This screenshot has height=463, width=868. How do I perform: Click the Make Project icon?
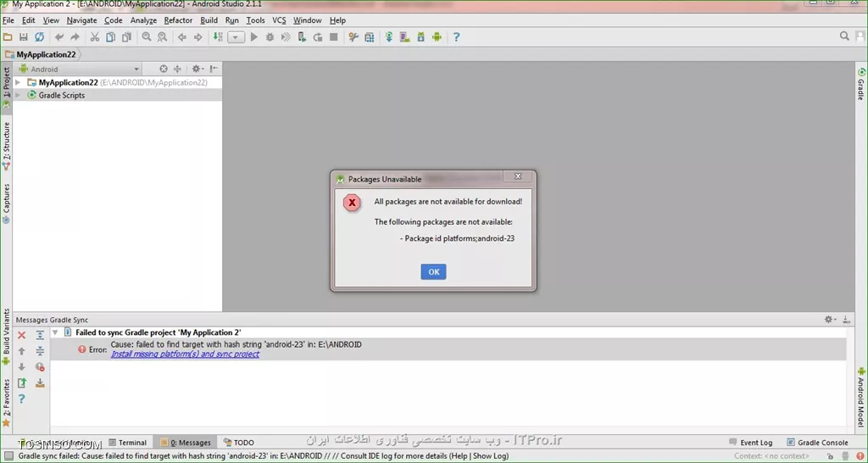coord(218,37)
